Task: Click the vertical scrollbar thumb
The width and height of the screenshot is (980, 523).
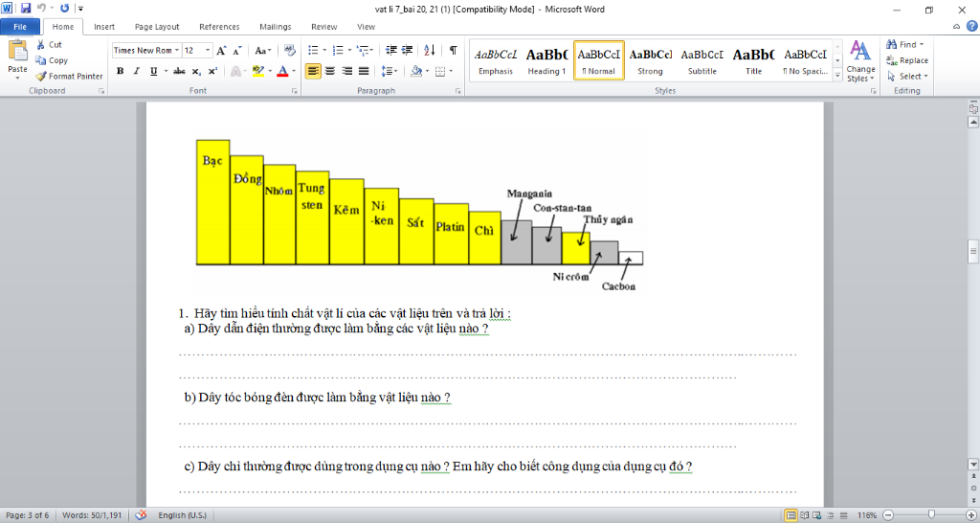Action: 973,251
